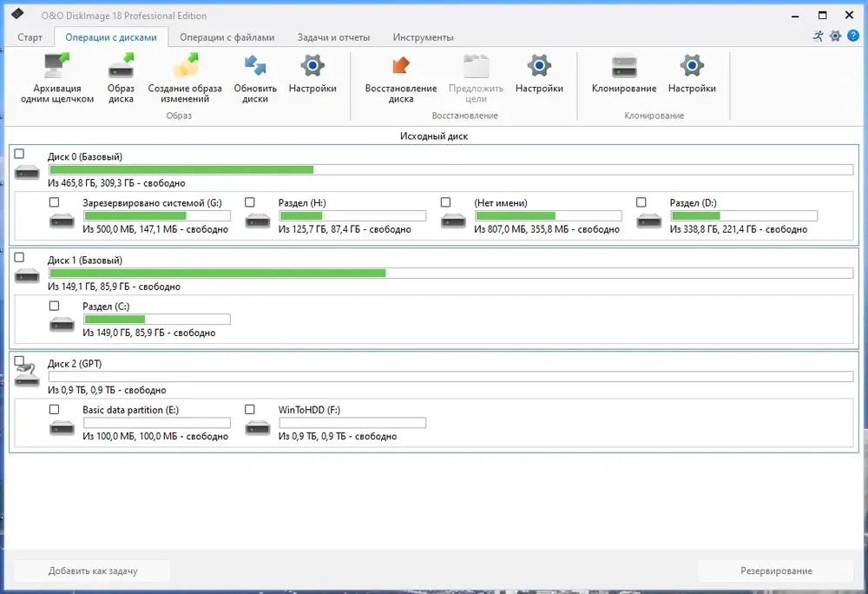The height and width of the screenshot is (594, 868).
Task: Click the text 'Из 338,8 ГБ, 221,4 ГБ - свободно'
Action: (x=739, y=229)
